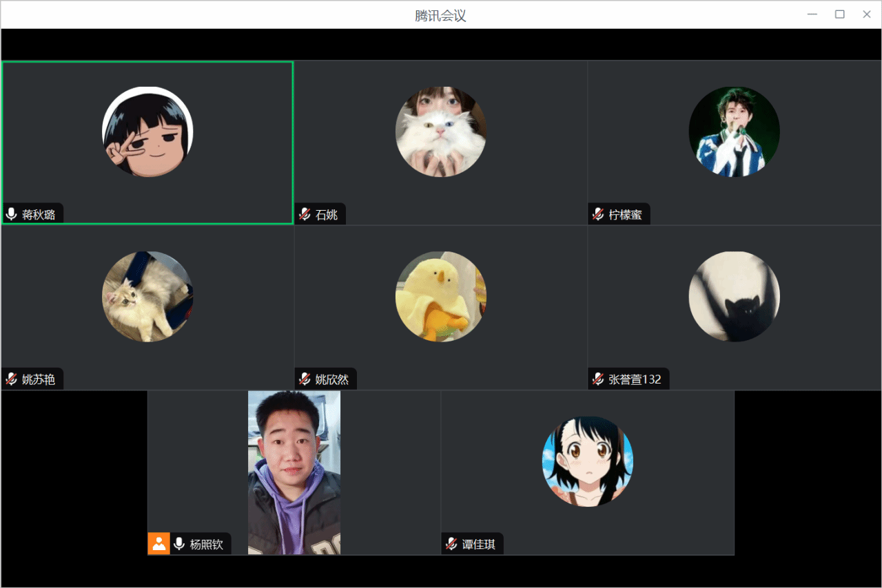882x588 pixels.
Task: Select the yellow chick plush avatar of 姚欣然
Action: click(x=441, y=296)
